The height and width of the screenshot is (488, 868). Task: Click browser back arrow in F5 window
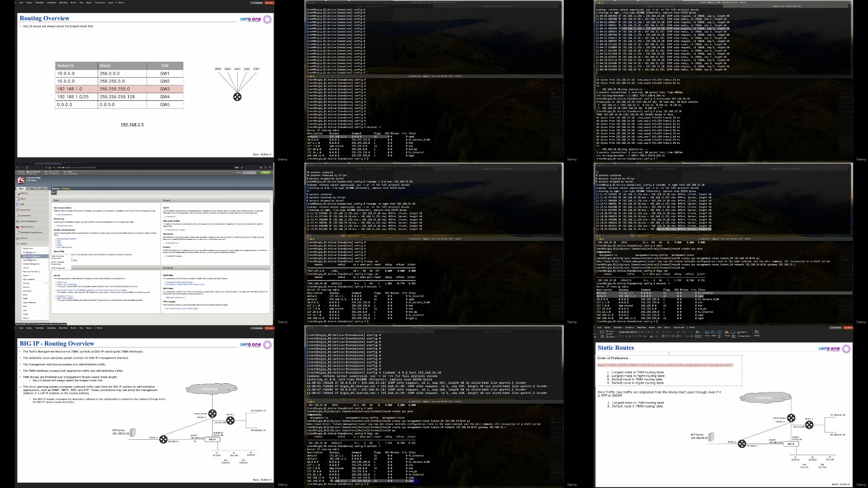pyautogui.click(x=18, y=167)
